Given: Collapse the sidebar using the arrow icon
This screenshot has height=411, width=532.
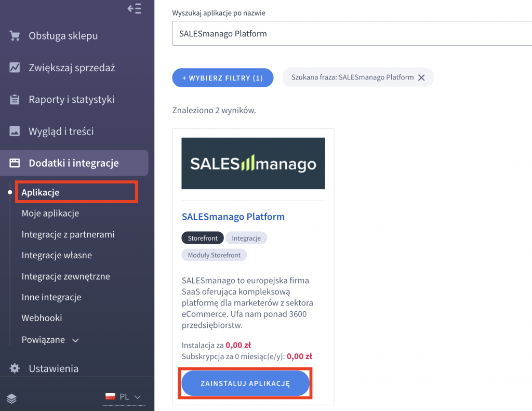Looking at the screenshot, I should [134, 8].
